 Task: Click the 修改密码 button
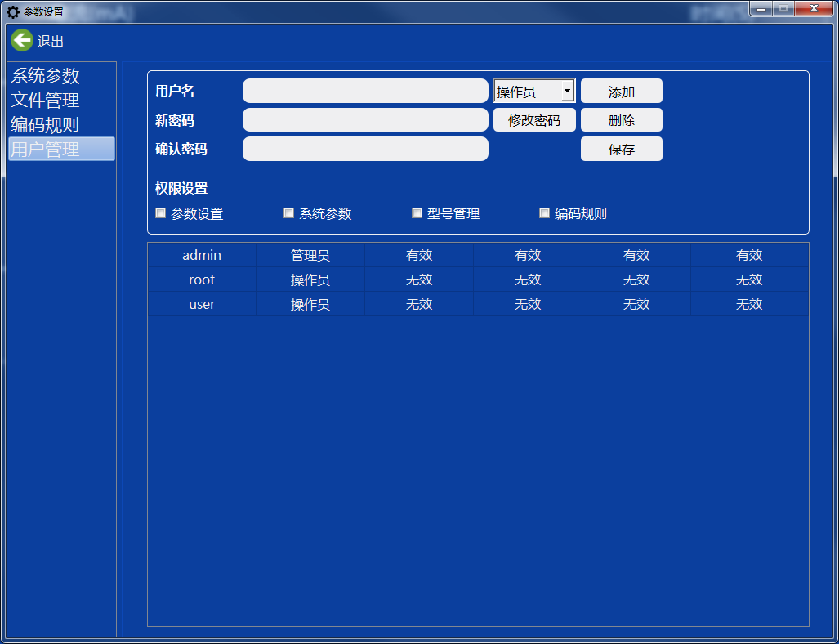[534, 120]
